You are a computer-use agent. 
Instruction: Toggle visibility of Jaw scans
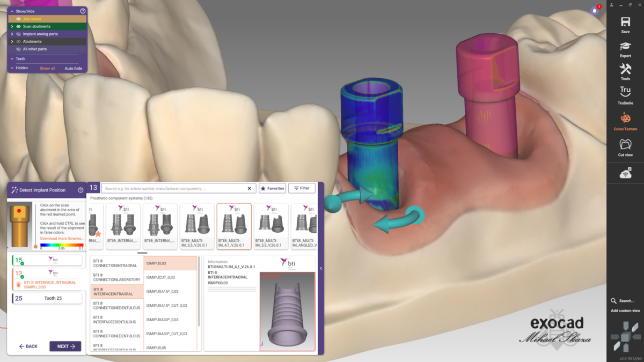19,19
